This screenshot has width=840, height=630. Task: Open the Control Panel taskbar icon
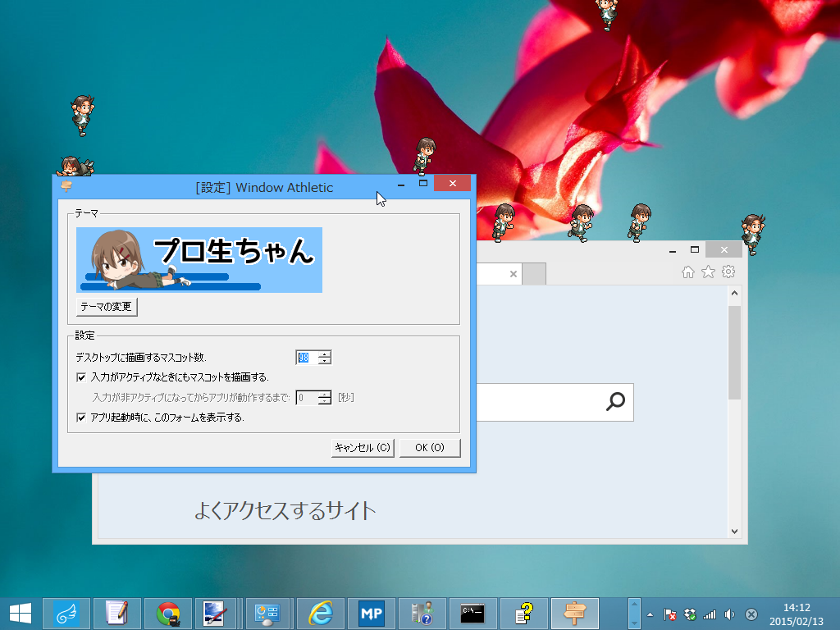[x=267, y=614]
